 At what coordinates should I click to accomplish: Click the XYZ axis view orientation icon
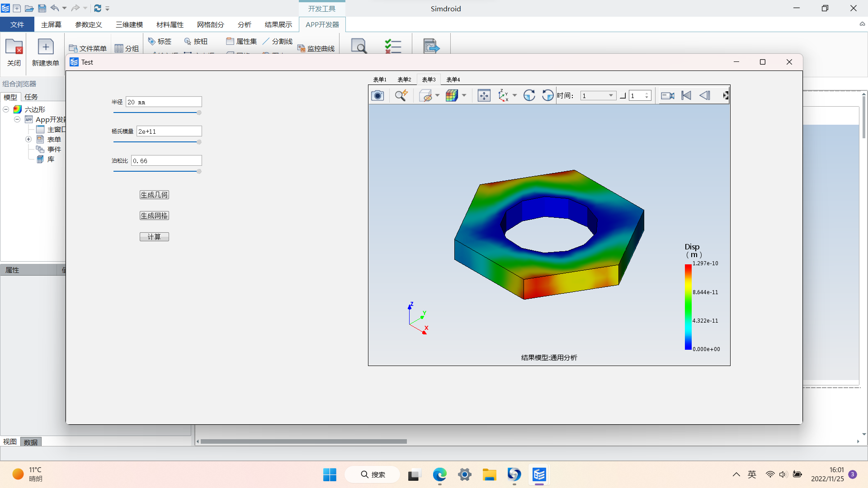click(503, 96)
